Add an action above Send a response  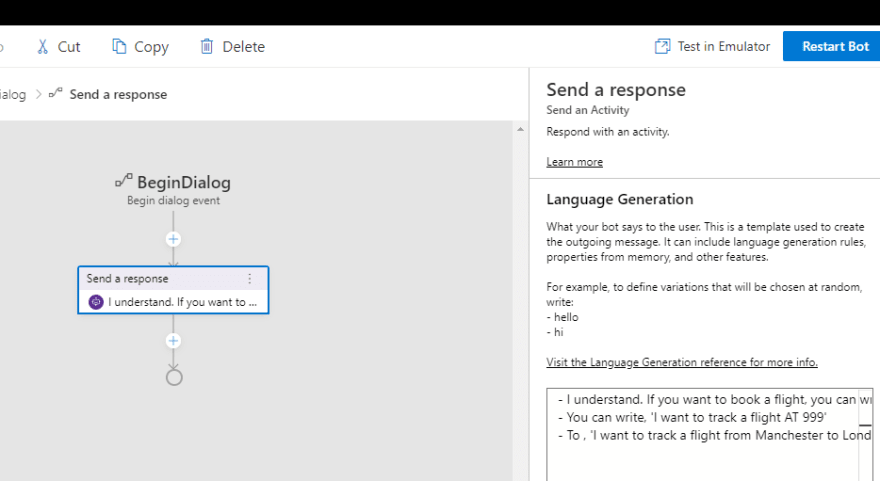[173, 239]
